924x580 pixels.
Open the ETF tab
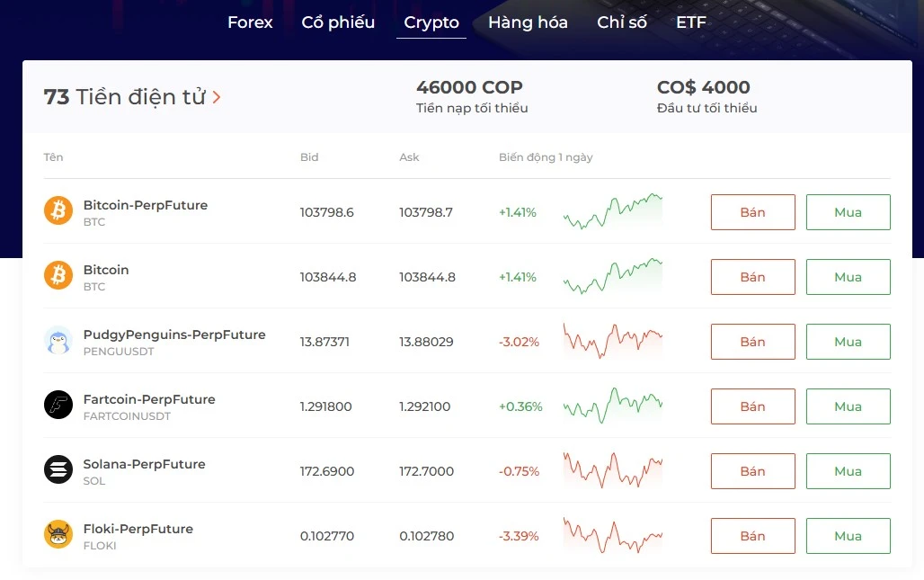click(x=691, y=22)
